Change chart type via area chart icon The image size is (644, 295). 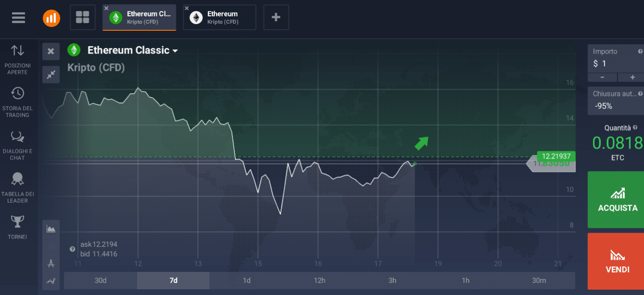tap(51, 229)
